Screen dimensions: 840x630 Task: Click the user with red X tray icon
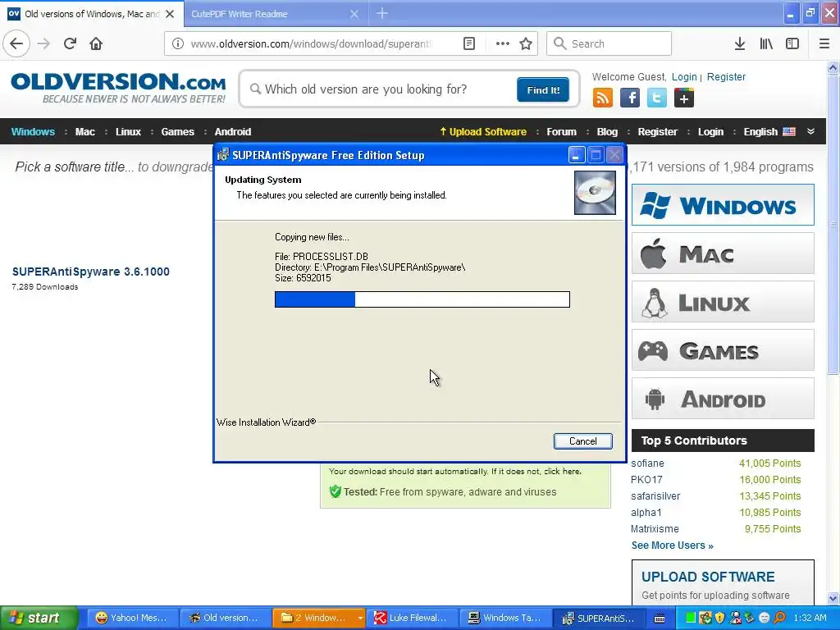click(736, 619)
